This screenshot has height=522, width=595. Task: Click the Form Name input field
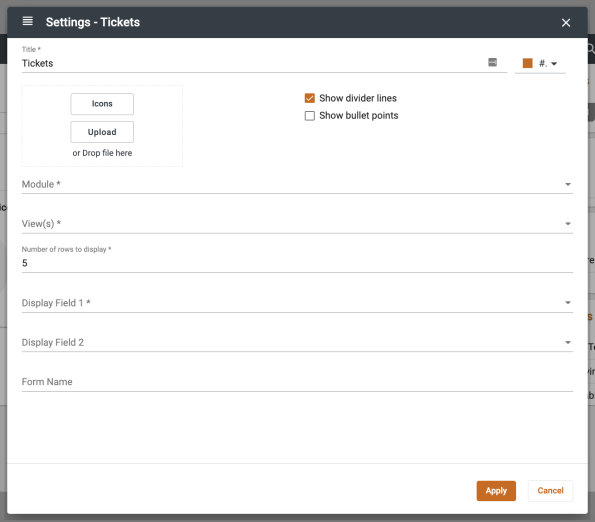tap(297, 382)
